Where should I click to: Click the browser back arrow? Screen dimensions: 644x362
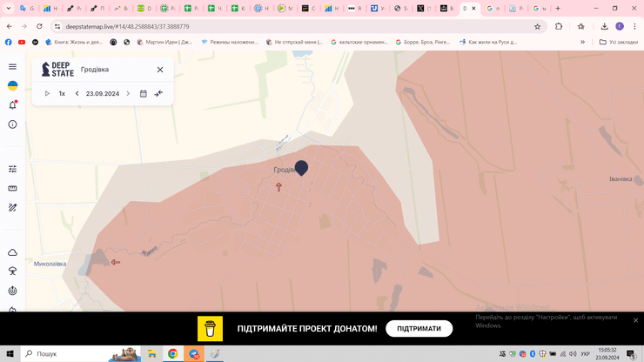tap(10, 26)
